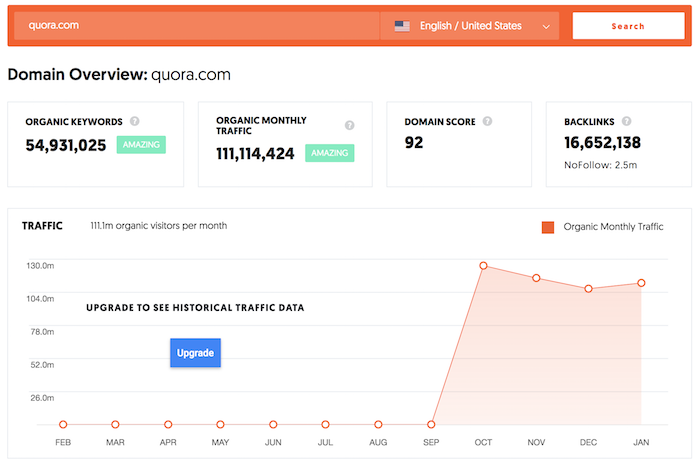
Task: Select the MAY data point on chart
Action: click(x=220, y=424)
